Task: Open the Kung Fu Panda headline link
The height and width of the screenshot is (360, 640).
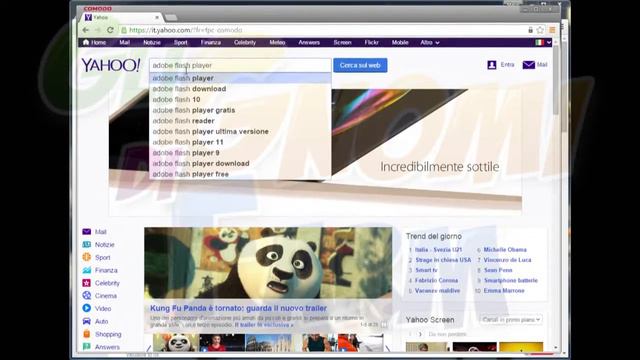Action: [238, 308]
